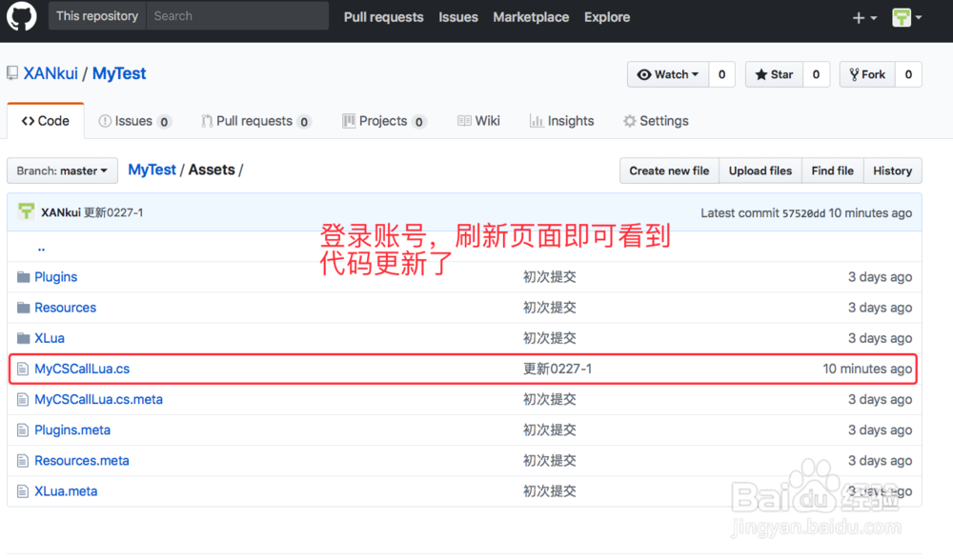The height and width of the screenshot is (560, 953).
Task: Open the MyCSCallLua.cs file
Action: (x=82, y=369)
